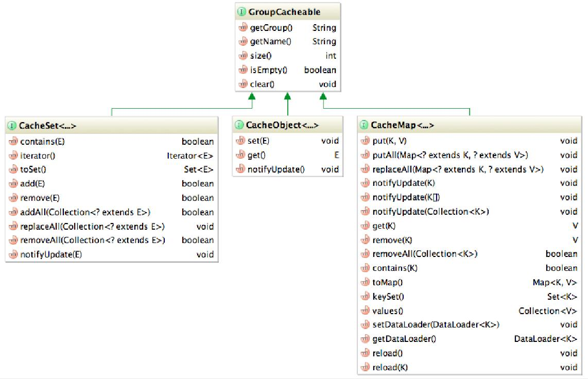Click the method icon next to put(K, V)
This screenshot has height=379, width=588.
pos(365,141)
